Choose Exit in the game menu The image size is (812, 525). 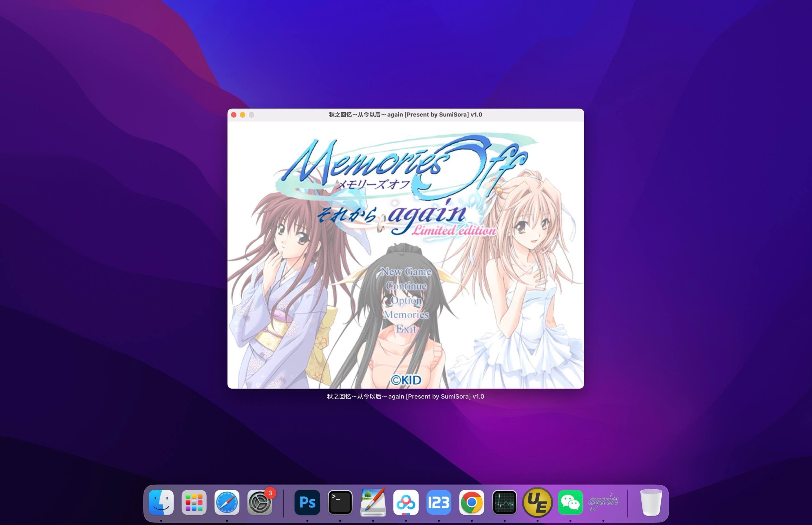click(x=406, y=329)
